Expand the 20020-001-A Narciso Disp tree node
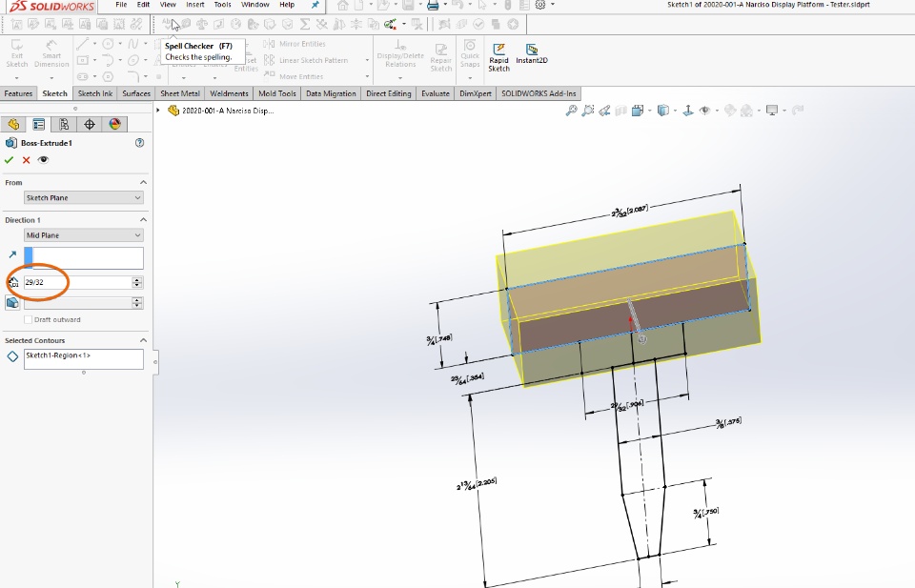 pos(157,111)
